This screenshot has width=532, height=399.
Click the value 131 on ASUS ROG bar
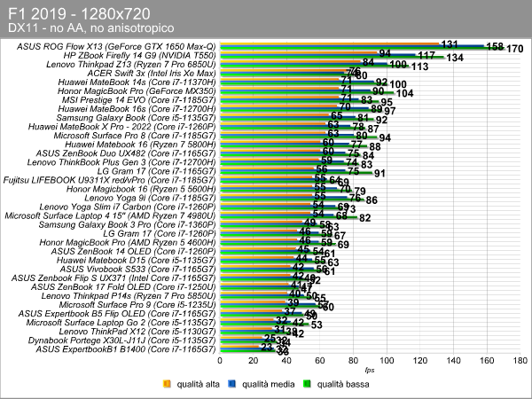450,44
